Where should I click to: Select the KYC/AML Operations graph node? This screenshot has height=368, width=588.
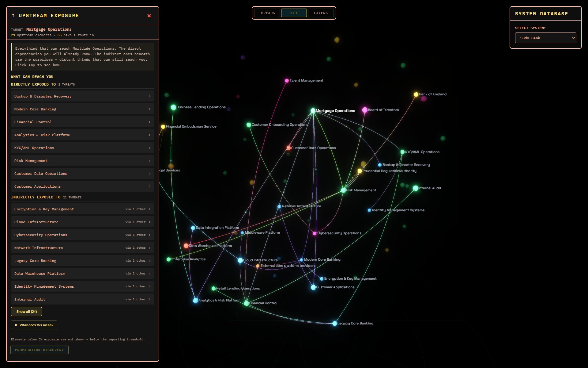coord(402,152)
